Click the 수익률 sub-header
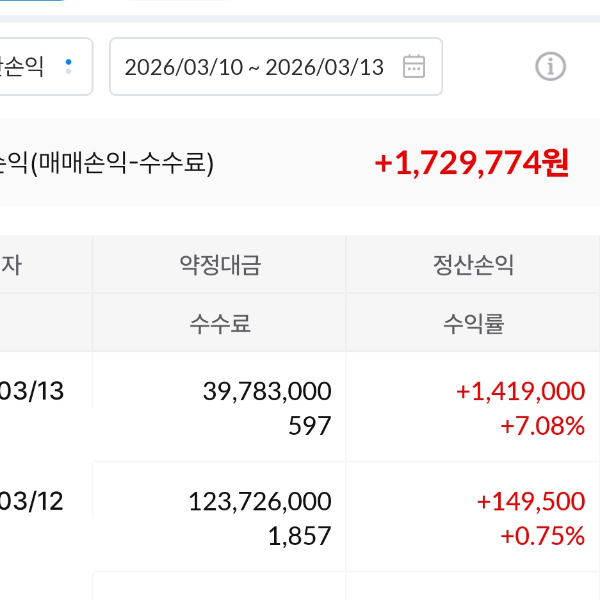600x600 pixels. pos(473,323)
